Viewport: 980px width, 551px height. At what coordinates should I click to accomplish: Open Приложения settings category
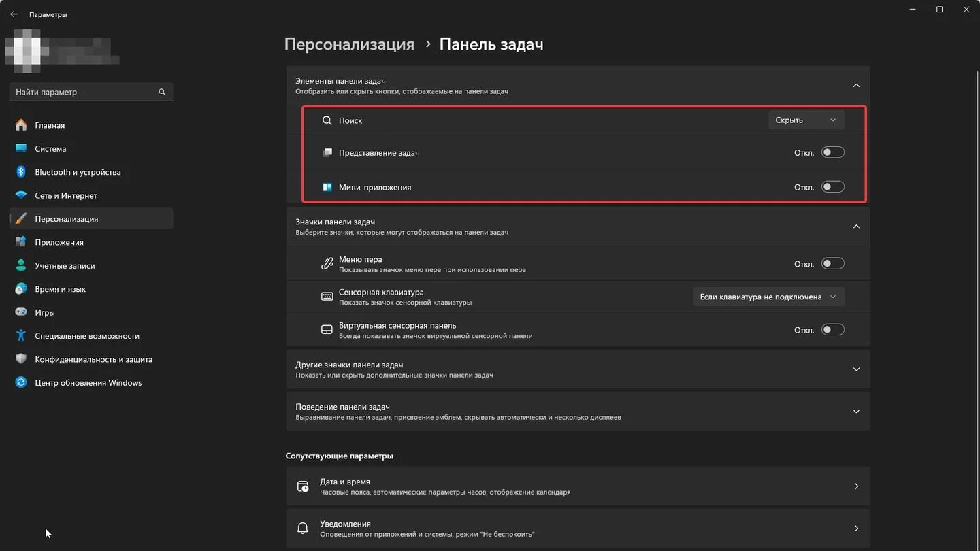coord(91,242)
